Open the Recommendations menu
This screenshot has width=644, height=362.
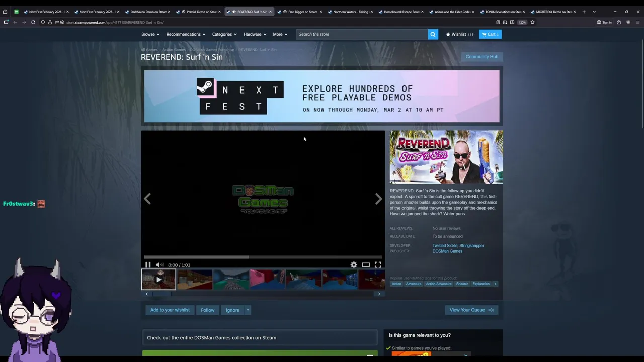point(186,34)
